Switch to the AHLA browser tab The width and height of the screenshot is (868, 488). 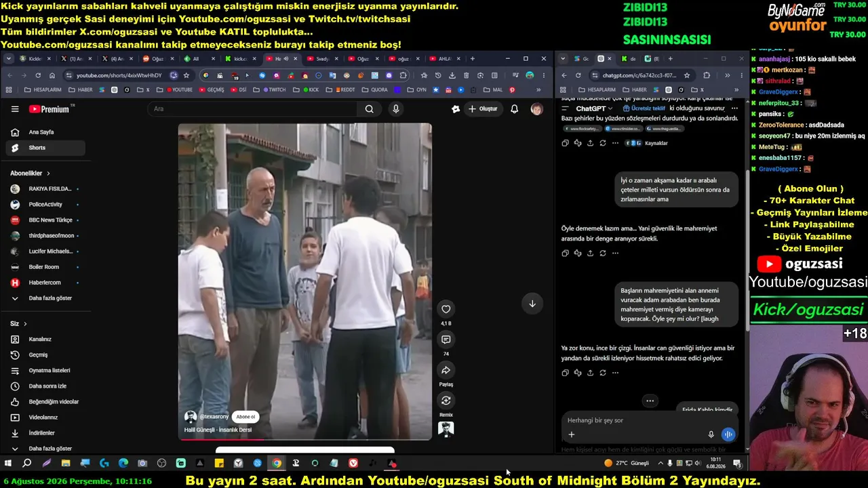tap(444, 59)
